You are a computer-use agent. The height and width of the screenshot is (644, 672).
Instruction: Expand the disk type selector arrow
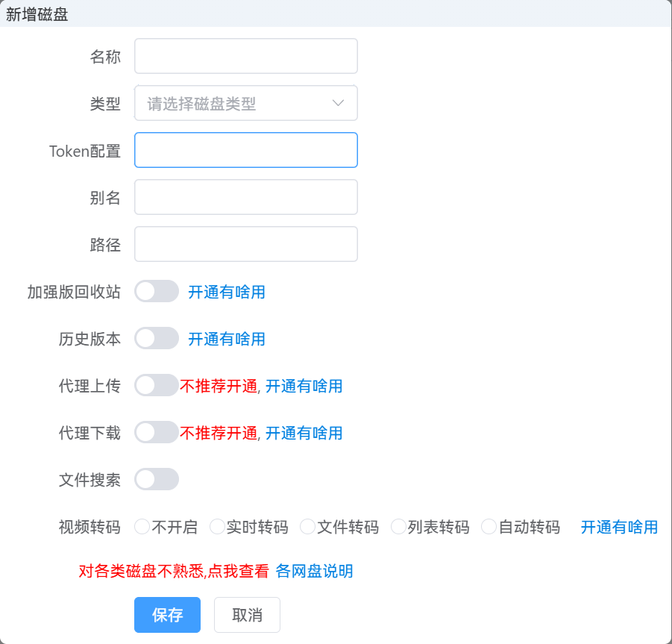pyautogui.click(x=338, y=103)
